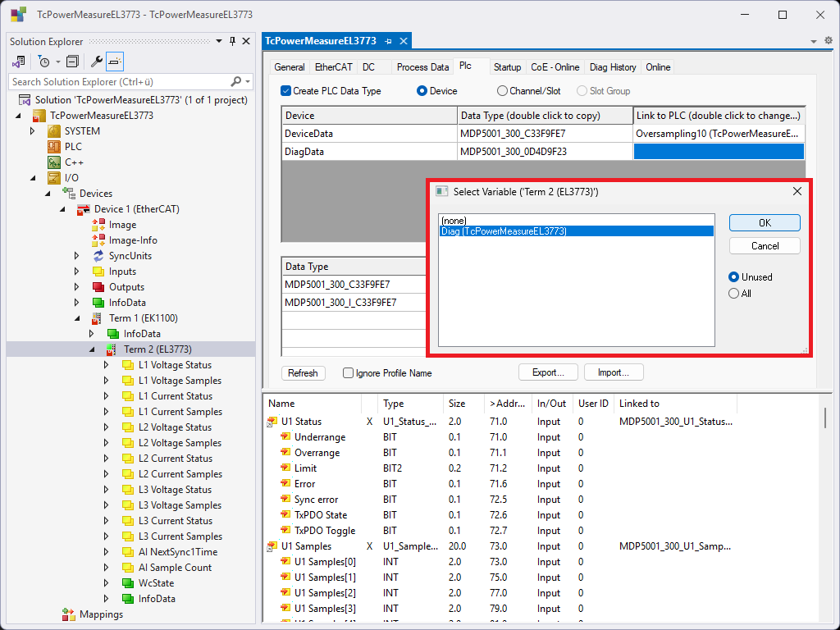Expand L1 Voltage Status node
The width and height of the screenshot is (840, 630).
click(107, 365)
